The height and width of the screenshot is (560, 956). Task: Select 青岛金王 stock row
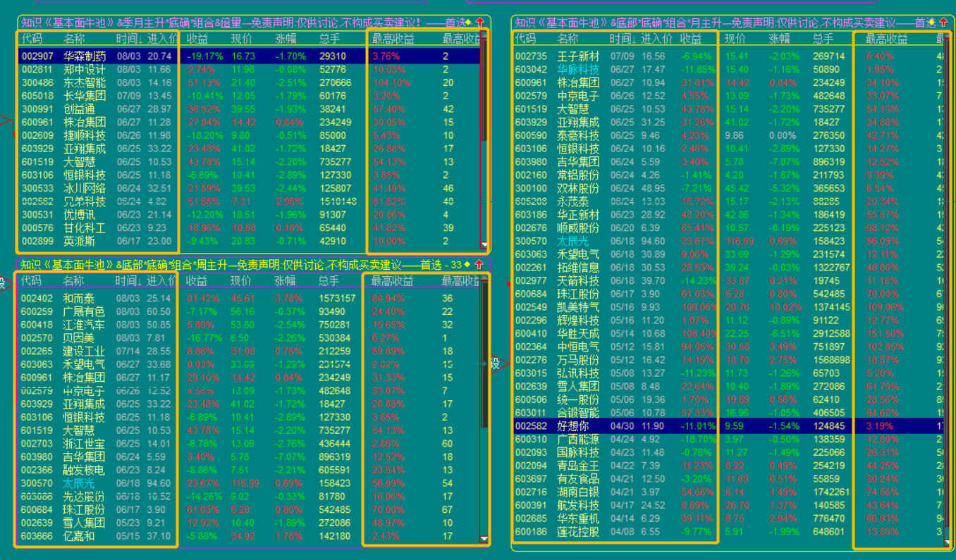click(729, 466)
